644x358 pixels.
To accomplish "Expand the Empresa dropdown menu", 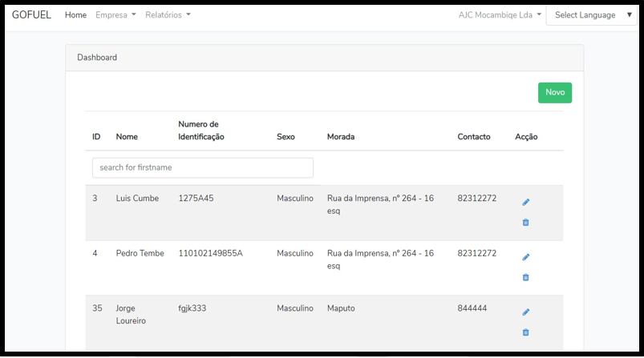I will pyautogui.click(x=115, y=15).
